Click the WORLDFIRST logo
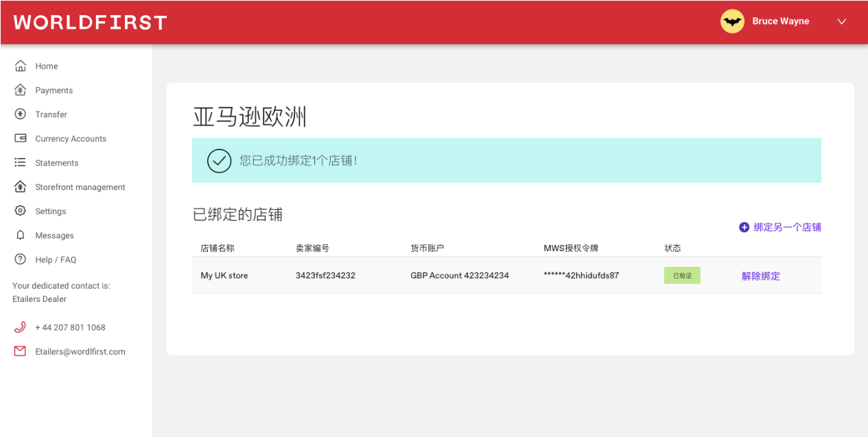868x437 pixels. tap(90, 22)
